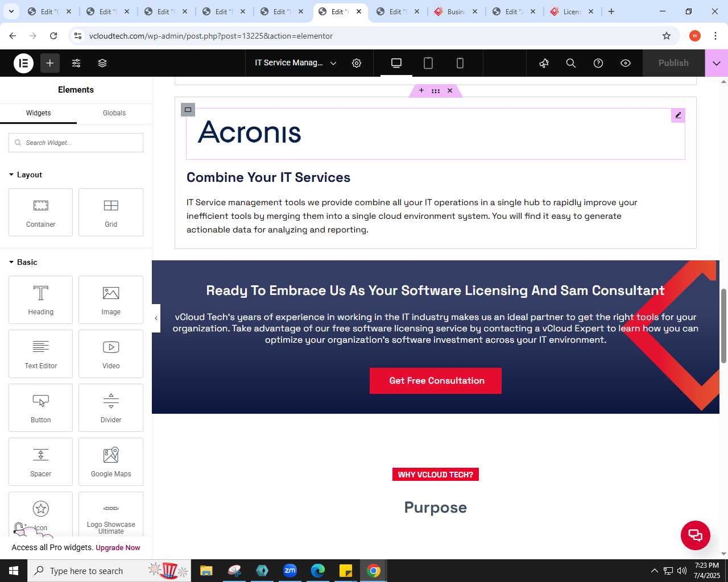Image resolution: width=728 pixels, height=582 pixels.
Task: Select the Video widget
Action: point(111,354)
